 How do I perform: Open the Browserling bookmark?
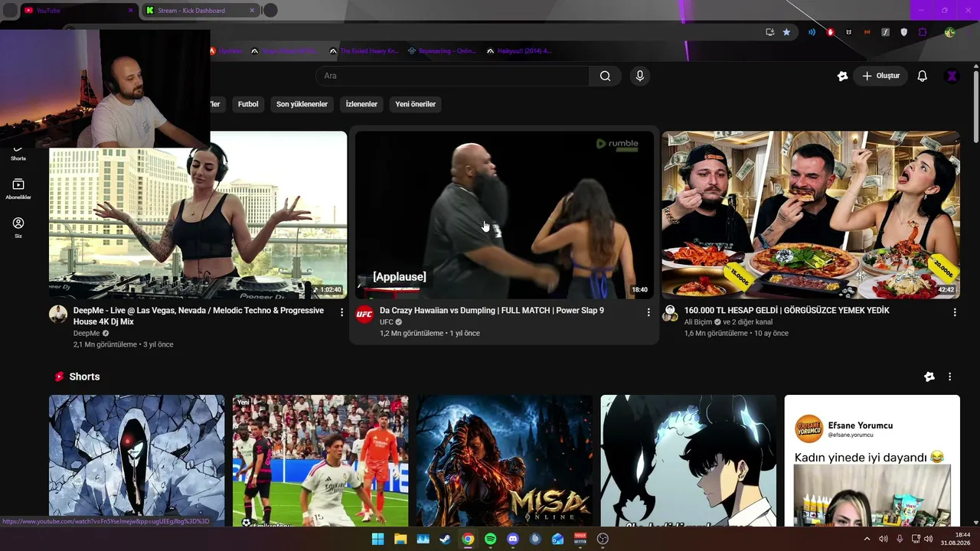pos(443,51)
